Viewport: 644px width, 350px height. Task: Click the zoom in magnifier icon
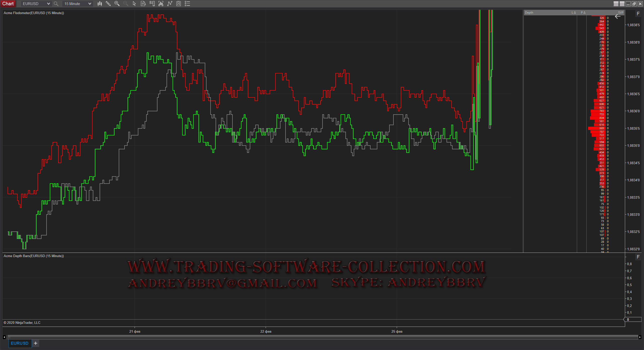pos(117,4)
